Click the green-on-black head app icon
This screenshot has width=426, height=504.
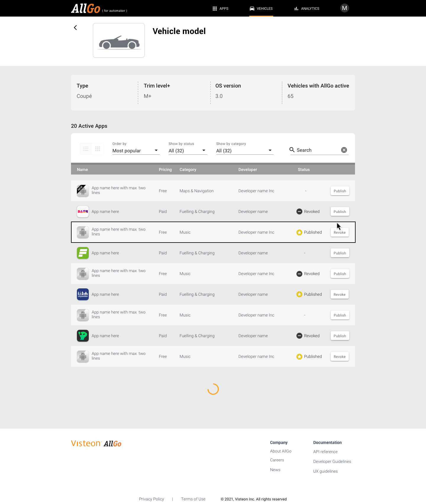coord(83,336)
